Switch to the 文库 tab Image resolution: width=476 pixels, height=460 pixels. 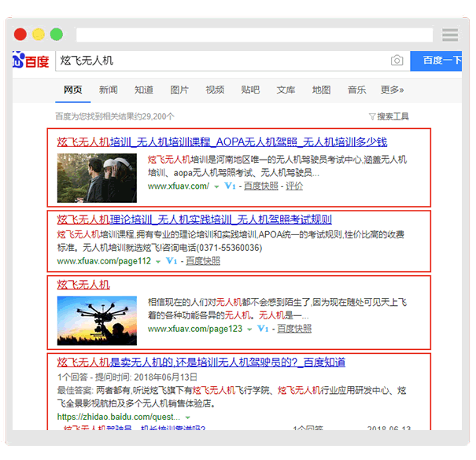coord(286,90)
